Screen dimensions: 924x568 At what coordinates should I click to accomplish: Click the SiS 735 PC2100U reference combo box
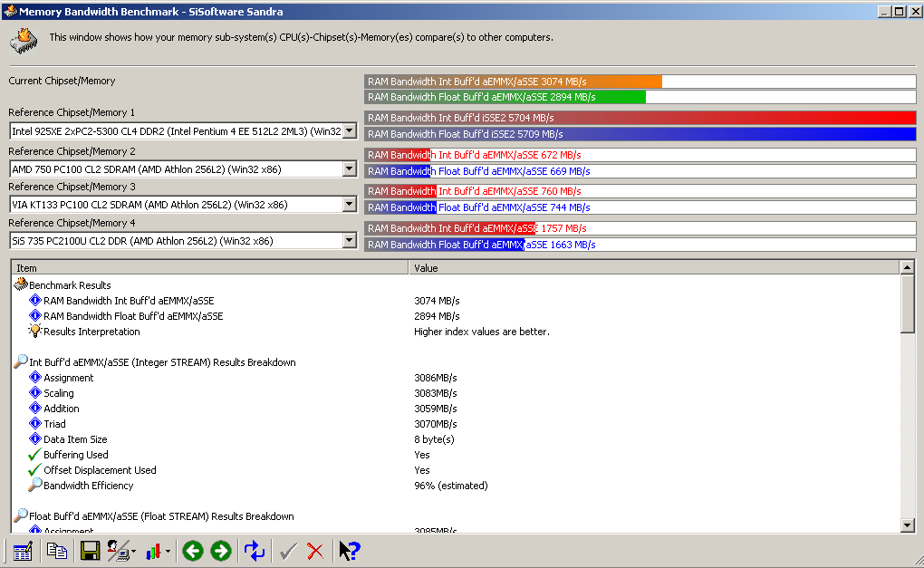pyautogui.click(x=183, y=240)
